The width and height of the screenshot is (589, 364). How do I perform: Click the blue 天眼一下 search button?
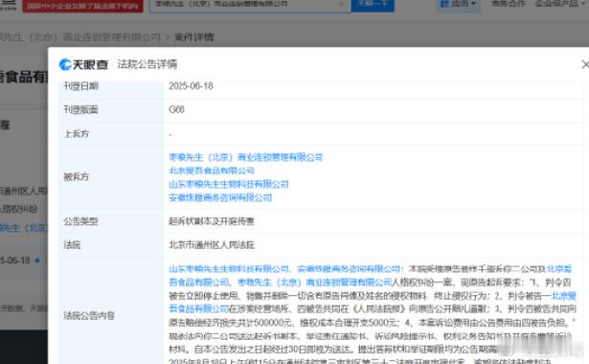pos(373,5)
